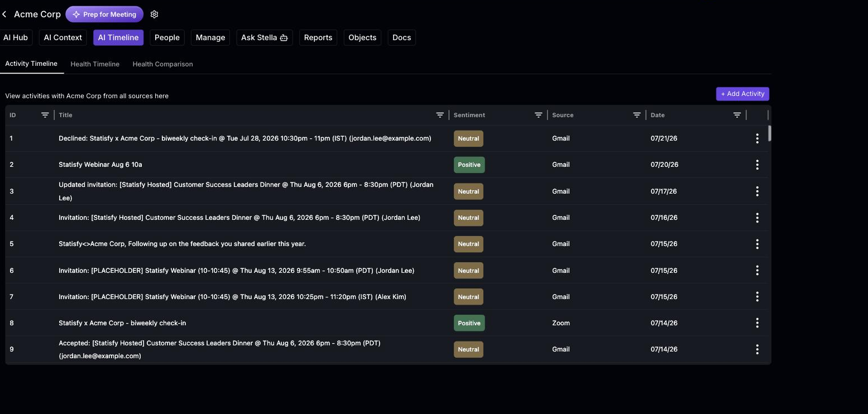Click the Acme Corp account title
This screenshot has width=868, height=414.
tap(37, 14)
